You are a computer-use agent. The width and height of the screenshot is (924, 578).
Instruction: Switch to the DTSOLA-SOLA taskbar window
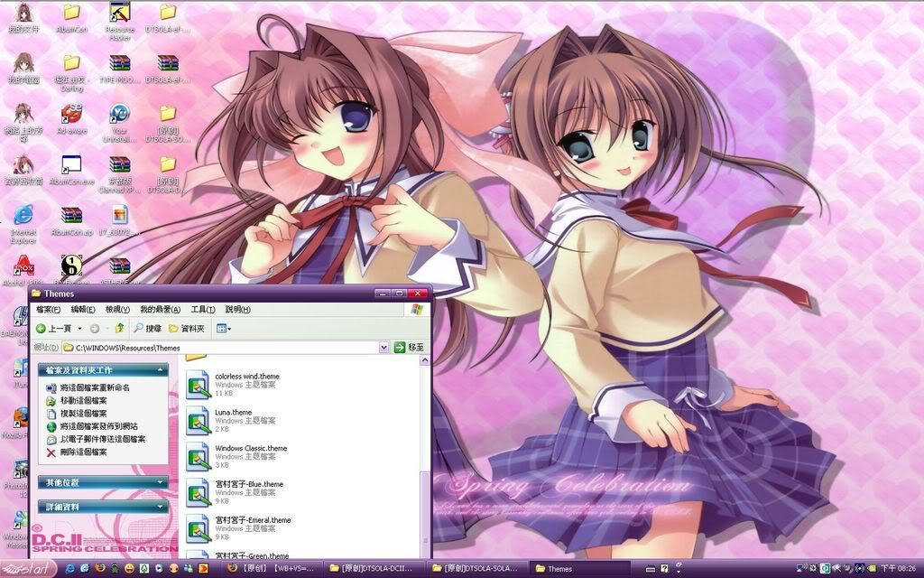pos(475,569)
